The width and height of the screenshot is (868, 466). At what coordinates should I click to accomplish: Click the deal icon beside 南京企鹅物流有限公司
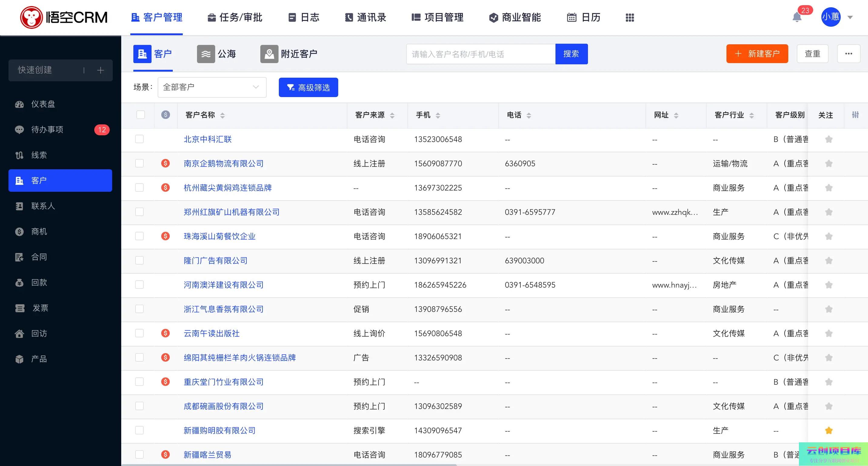165,164
